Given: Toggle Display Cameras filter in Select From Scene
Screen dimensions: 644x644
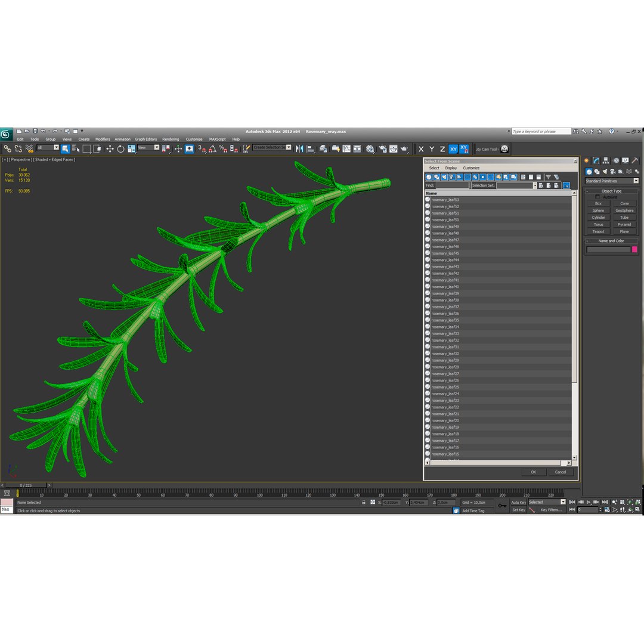Looking at the screenshot, I should coord(452,177).
